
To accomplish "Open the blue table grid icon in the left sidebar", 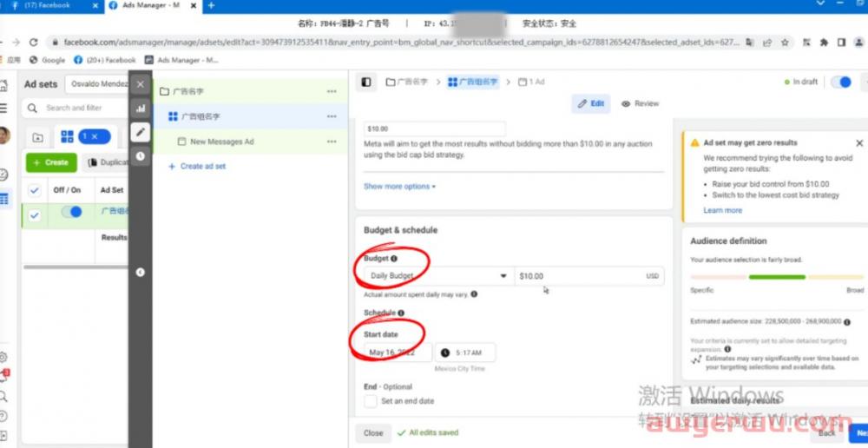I will [3, 200].
